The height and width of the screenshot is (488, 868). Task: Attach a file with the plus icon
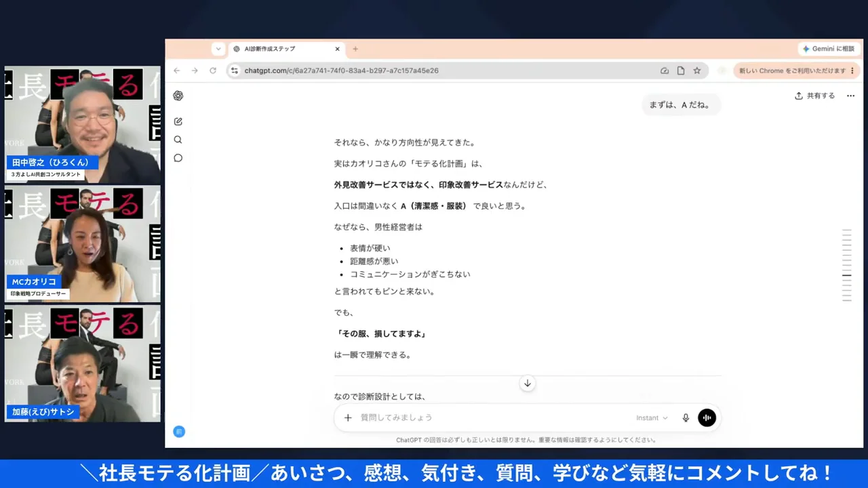pyautogui.click(x=348, y=418)
